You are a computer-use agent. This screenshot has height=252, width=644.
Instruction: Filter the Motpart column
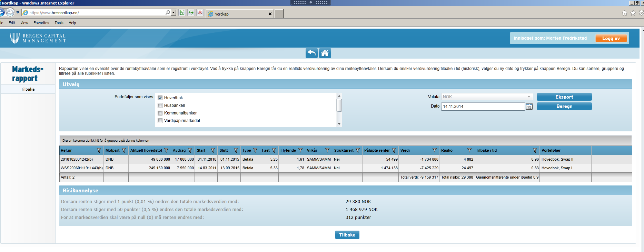pos(124,150)
